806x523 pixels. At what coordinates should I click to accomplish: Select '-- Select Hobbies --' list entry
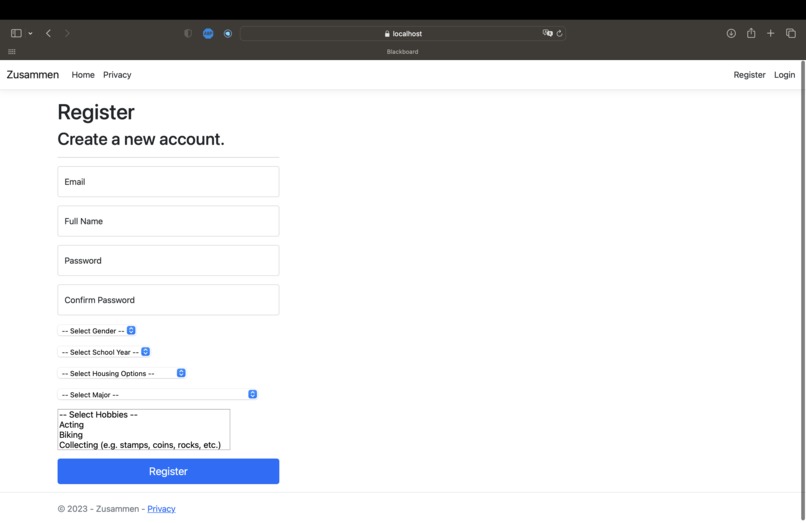coord(143,414)
